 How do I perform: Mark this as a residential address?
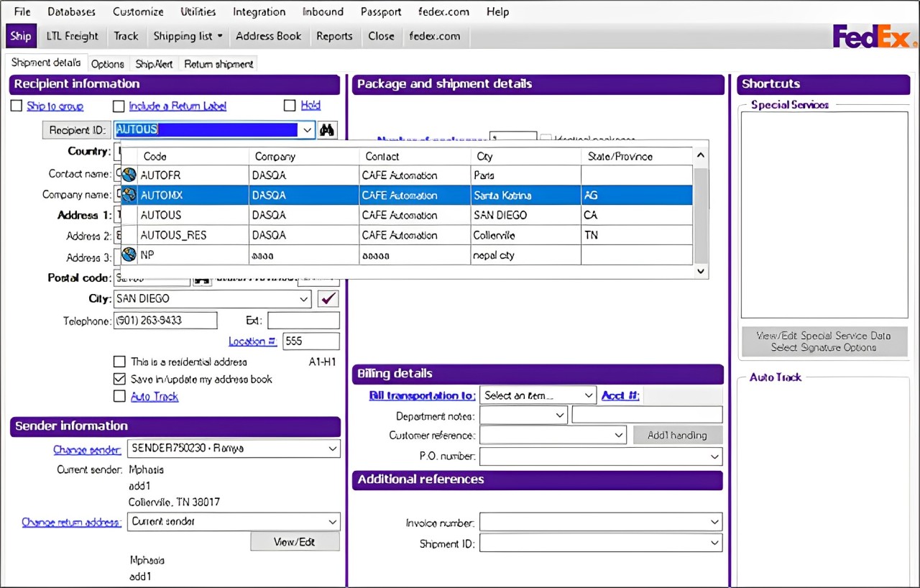(120, 362)
